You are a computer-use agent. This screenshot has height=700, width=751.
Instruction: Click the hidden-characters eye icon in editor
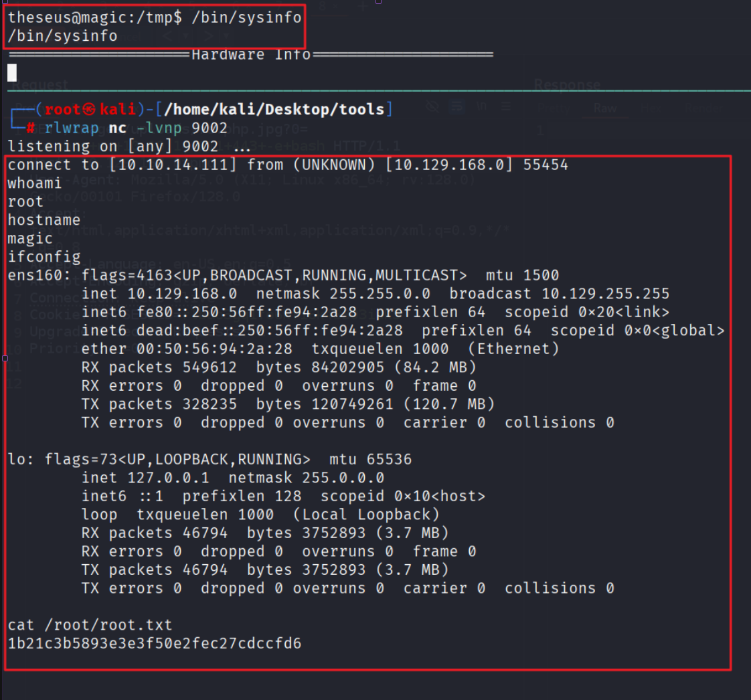pyautogui.click(x=434, y=107)
